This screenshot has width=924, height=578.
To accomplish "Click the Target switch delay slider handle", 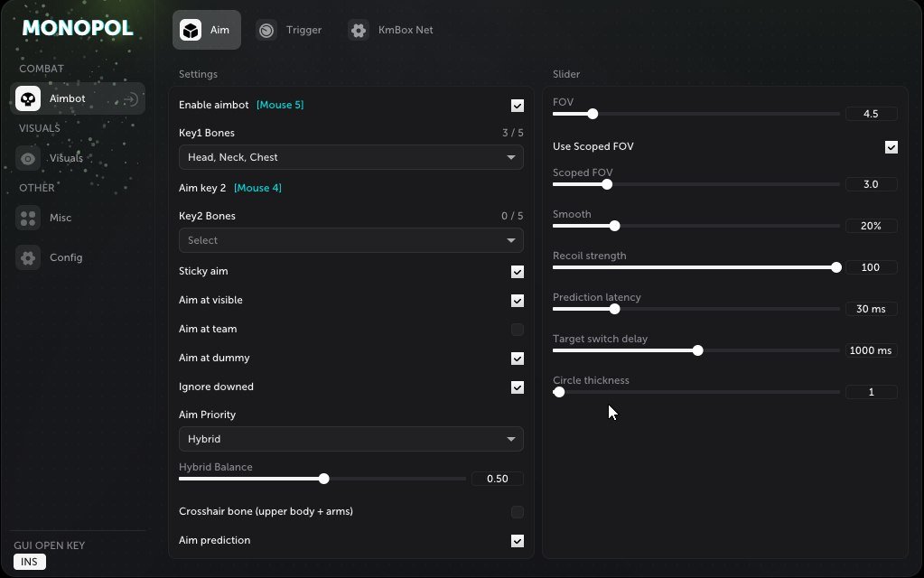I will (x=697, y=350).
